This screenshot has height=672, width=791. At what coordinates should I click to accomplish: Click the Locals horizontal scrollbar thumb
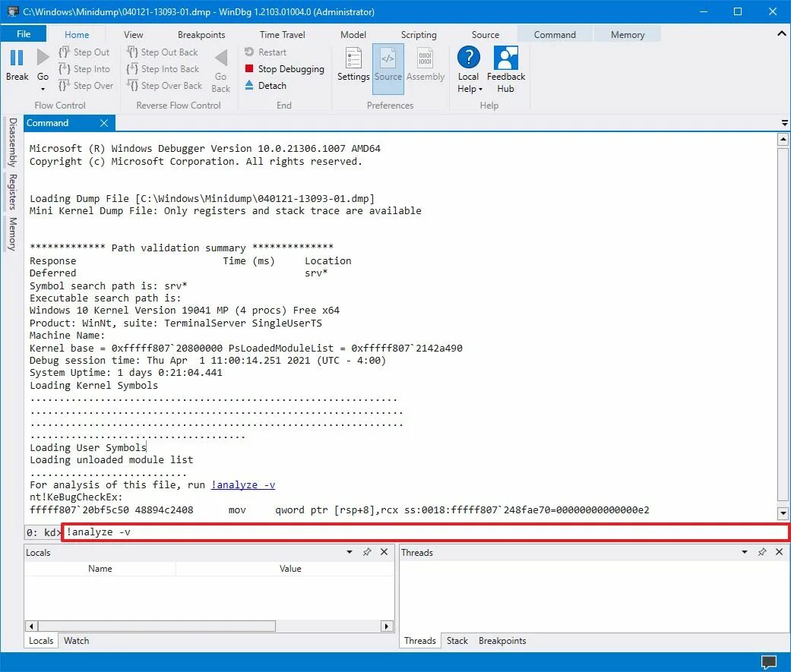(x=157, y=626)
